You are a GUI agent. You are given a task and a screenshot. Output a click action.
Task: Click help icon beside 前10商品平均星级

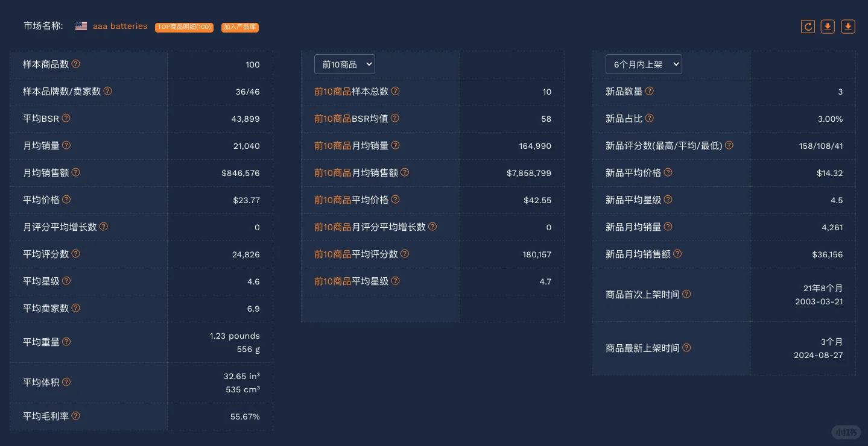[x=396, y=281]
